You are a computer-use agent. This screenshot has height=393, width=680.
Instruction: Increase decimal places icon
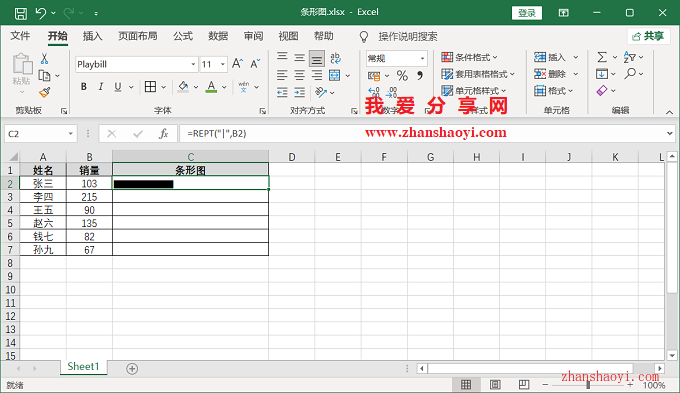[x=374, y=92]
